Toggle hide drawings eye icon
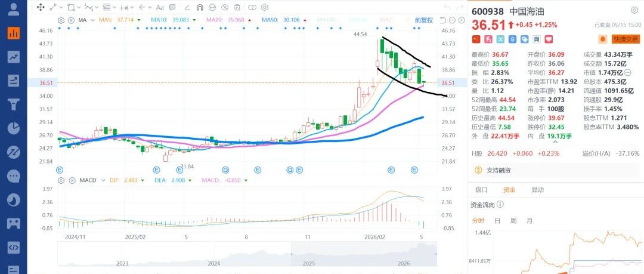 [225, 7]
